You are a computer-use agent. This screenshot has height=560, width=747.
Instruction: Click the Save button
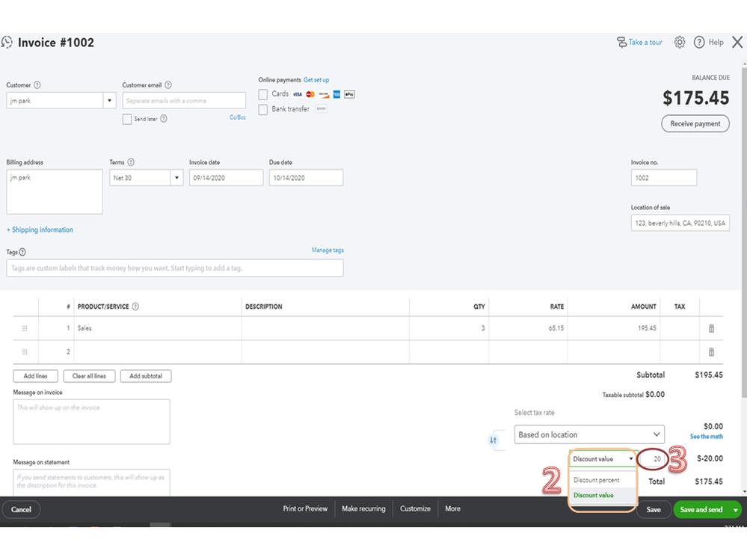pos(653,510)
